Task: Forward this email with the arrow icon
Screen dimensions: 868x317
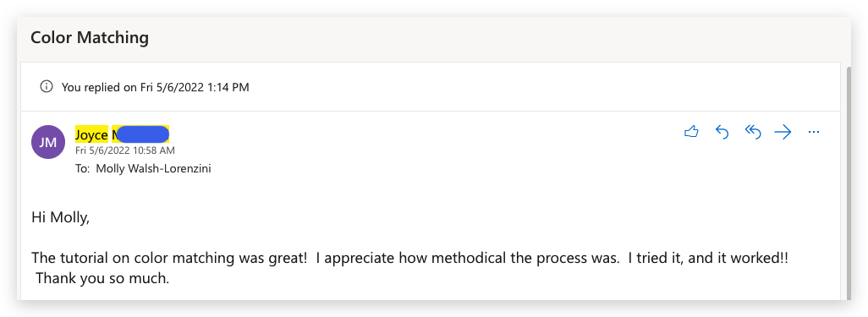Action: (783, 132)
